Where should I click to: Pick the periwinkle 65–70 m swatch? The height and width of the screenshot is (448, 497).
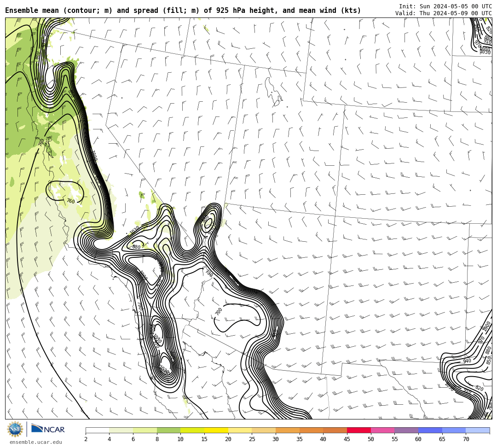click(454, 430)
